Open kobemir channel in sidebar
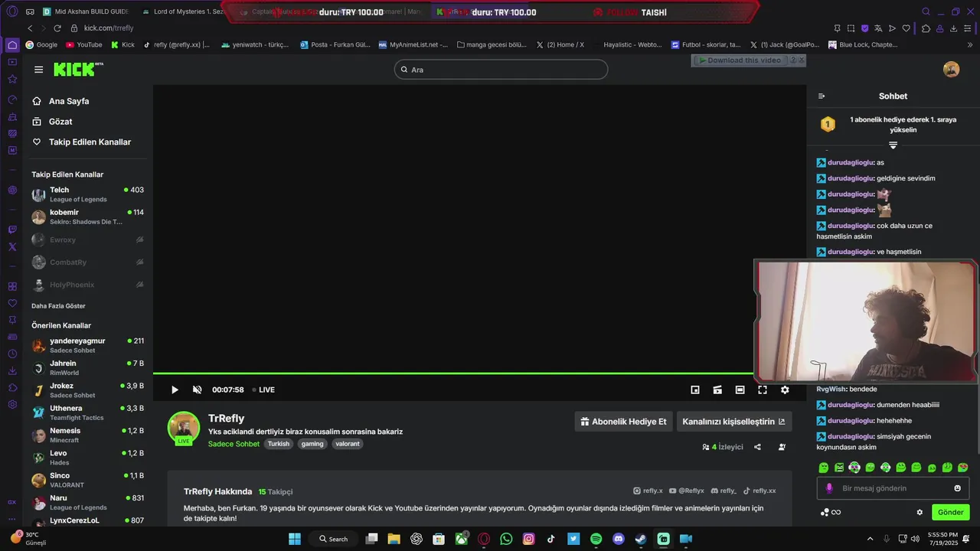The image size is (980, 551). [x=87, y=217]
